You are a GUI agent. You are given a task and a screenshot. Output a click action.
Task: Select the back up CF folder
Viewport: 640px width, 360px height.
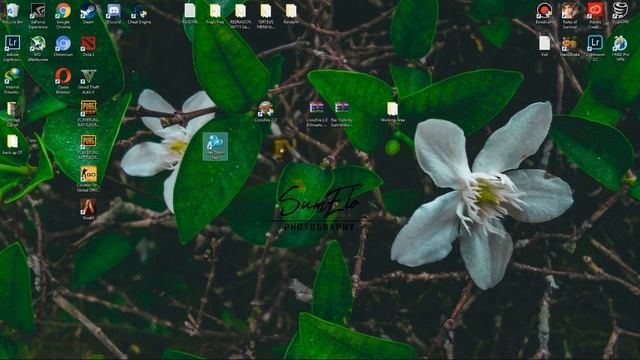(x=12, y=144)
